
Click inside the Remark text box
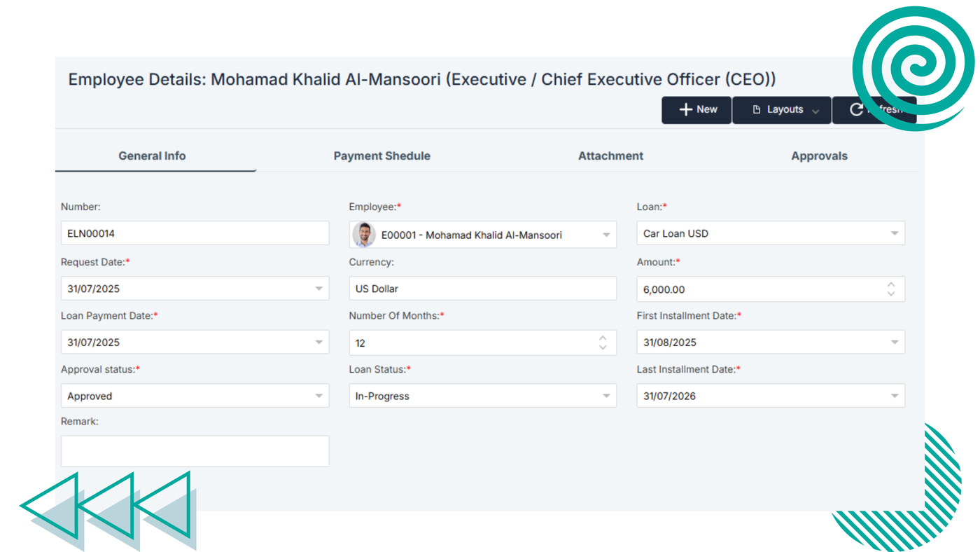click(195, 451)
